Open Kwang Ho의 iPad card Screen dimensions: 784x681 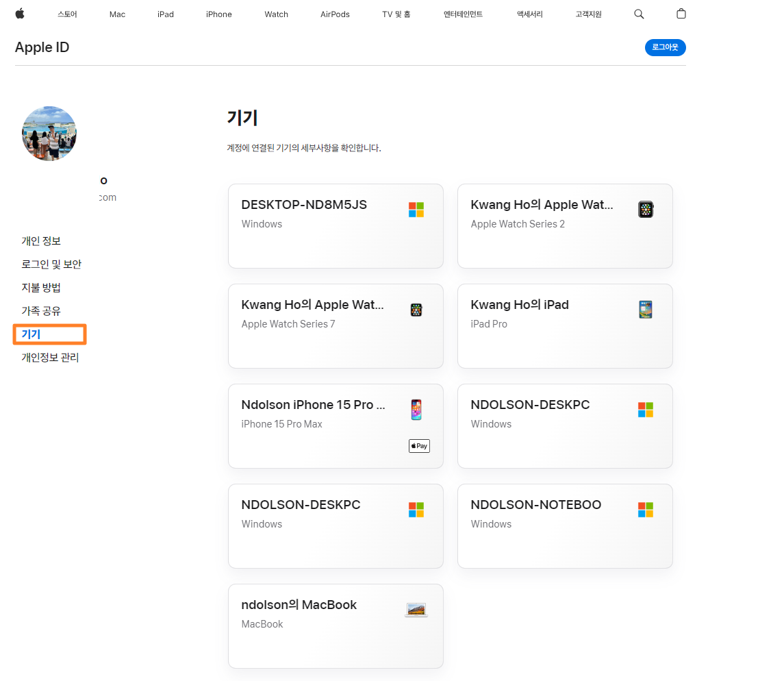pos(565,326)
